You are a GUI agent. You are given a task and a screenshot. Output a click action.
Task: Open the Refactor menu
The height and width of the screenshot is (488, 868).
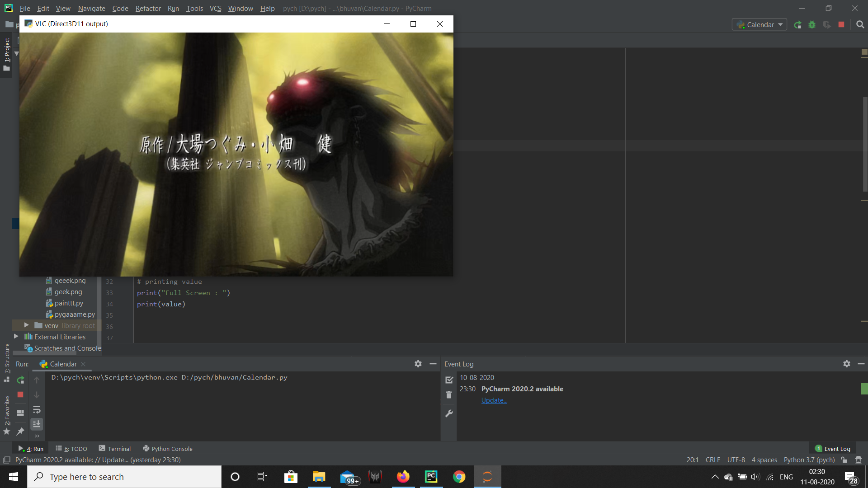point(148,8)
